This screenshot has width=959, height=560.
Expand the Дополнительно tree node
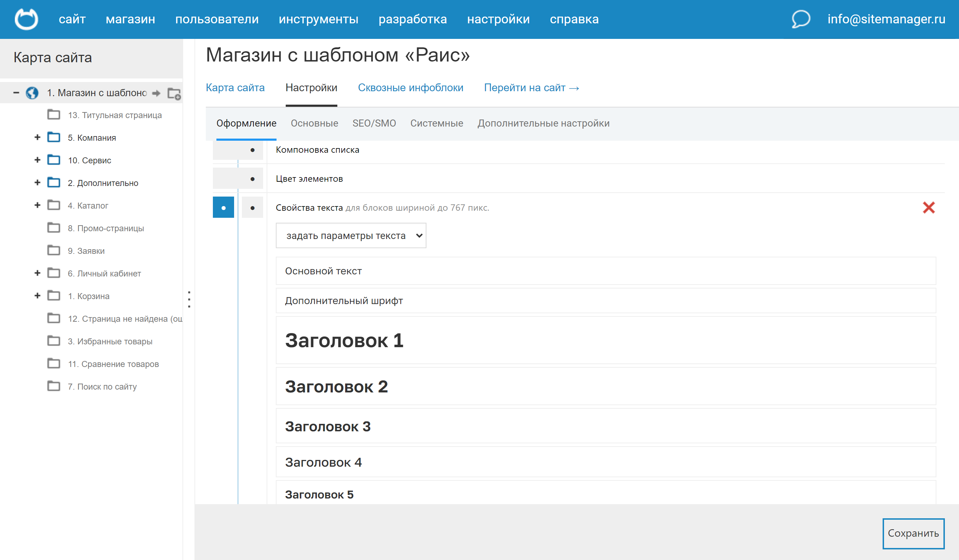[x=37, y=183]
